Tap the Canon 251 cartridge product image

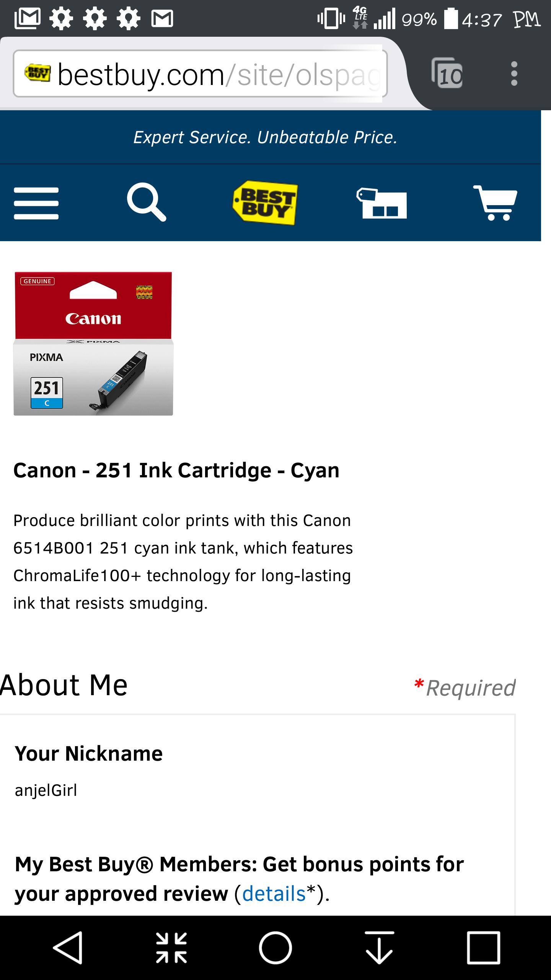tap(93, 343)
